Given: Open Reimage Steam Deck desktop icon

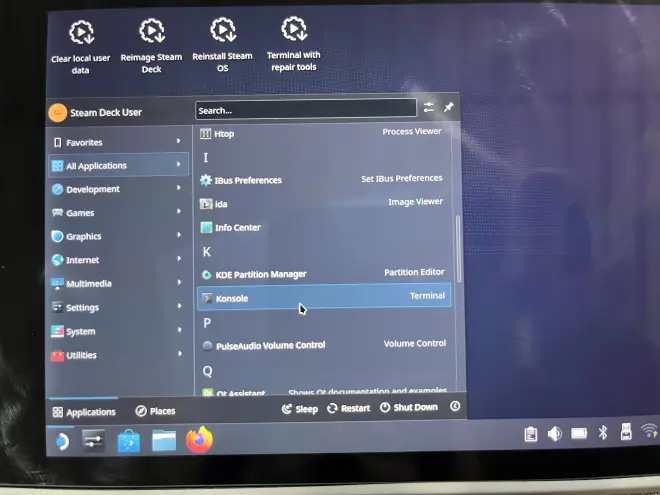Looking at the screenshot, I should [152, 46].
